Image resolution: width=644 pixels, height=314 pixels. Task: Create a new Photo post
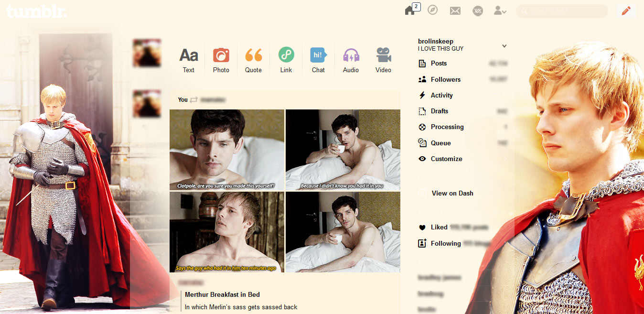(x=221, y=60)
